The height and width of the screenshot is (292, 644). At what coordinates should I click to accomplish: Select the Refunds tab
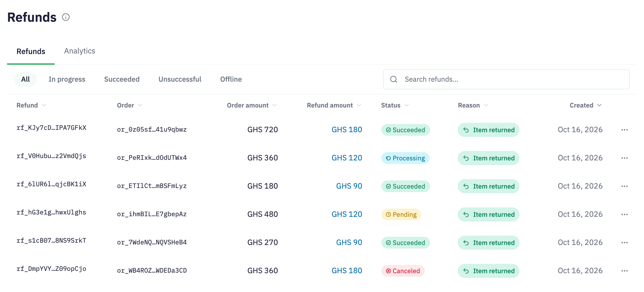coord(31,51)
